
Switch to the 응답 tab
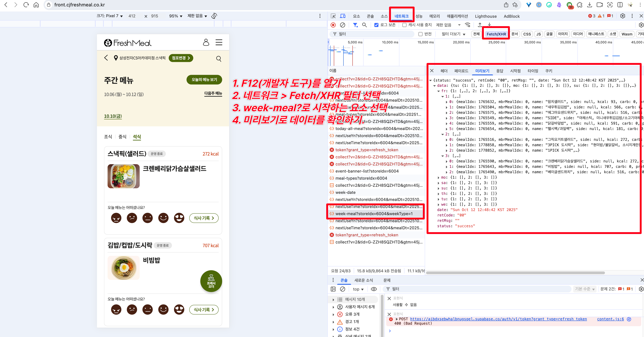point(500,71)
